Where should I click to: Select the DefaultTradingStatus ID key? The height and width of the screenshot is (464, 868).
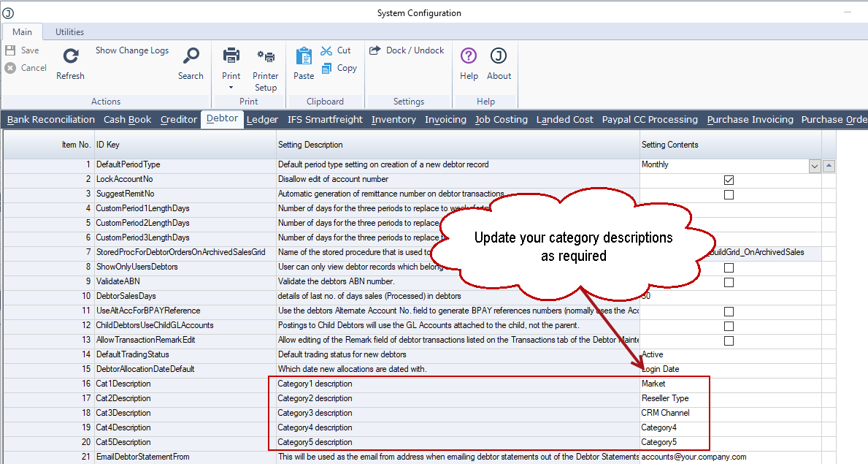pyautogui.click(x=132, y=354)
